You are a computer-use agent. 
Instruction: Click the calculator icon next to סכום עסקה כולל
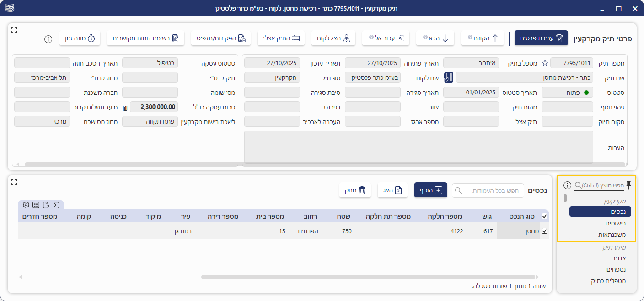pyautogui.click(x=125, y=107)
